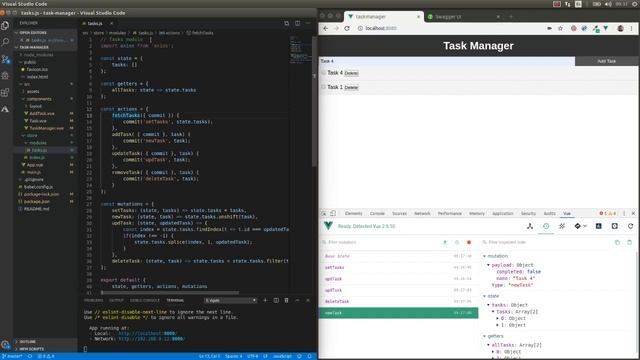The height and width of the screenshot is (360, 640).
Task: Collapse the components folder
Action: point(39,99)
